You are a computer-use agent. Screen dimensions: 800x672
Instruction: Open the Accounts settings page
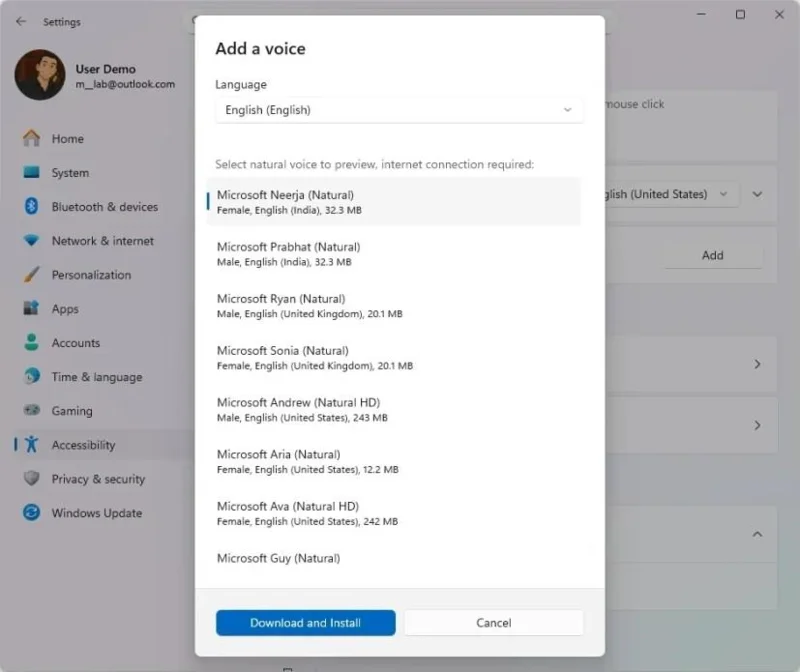pyautogui.click(x=102, y=342)
